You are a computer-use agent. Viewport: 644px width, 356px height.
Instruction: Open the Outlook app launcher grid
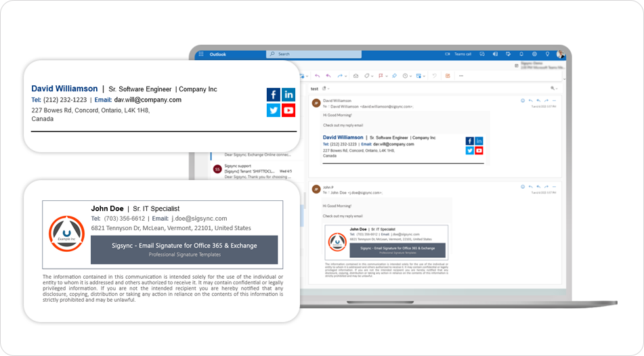coord(201,54)
